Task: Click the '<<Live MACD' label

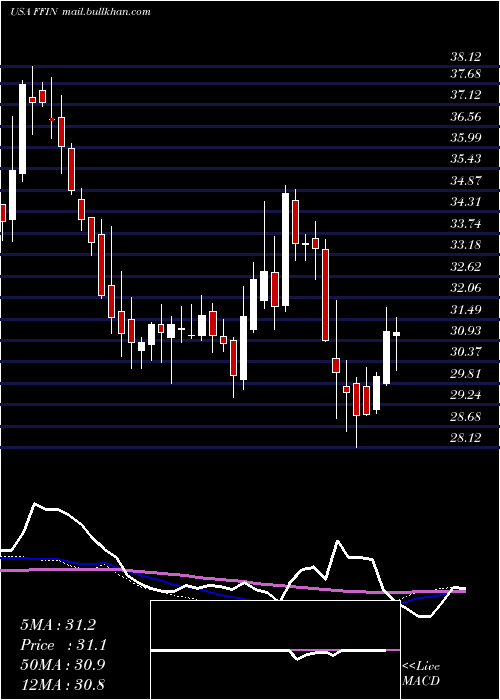Action: [421, 673]
